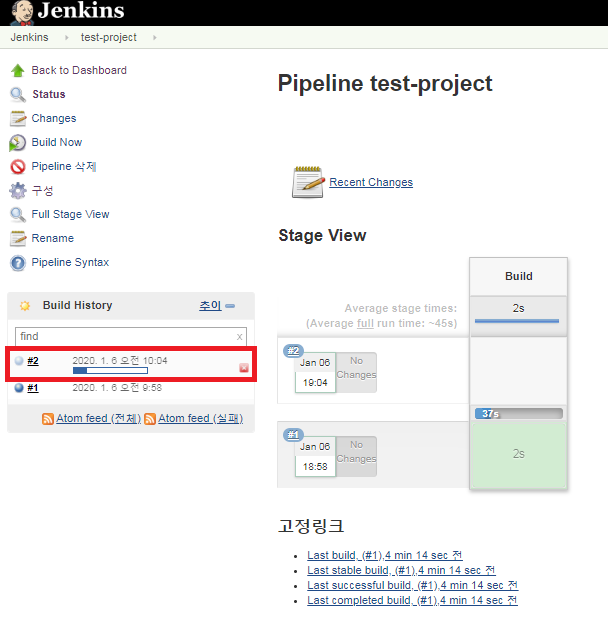Click the Status magnifier icon
The image size is (608, 623).
[x=18, y=95]
